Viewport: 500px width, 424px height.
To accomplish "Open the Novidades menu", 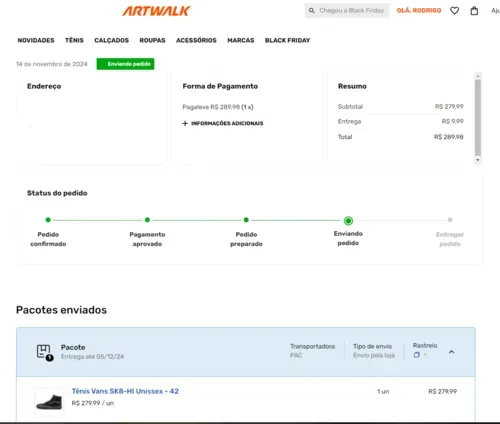I will [36, 40].
